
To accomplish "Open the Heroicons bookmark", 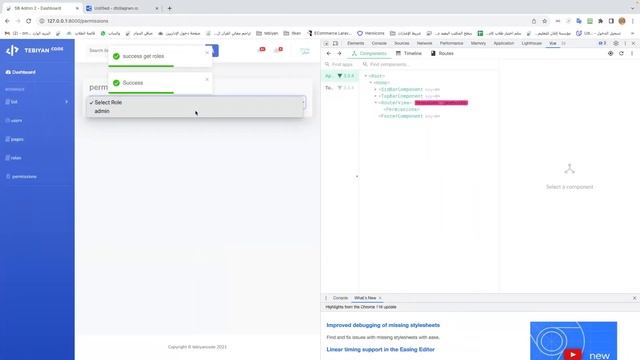I will [371, 33].
